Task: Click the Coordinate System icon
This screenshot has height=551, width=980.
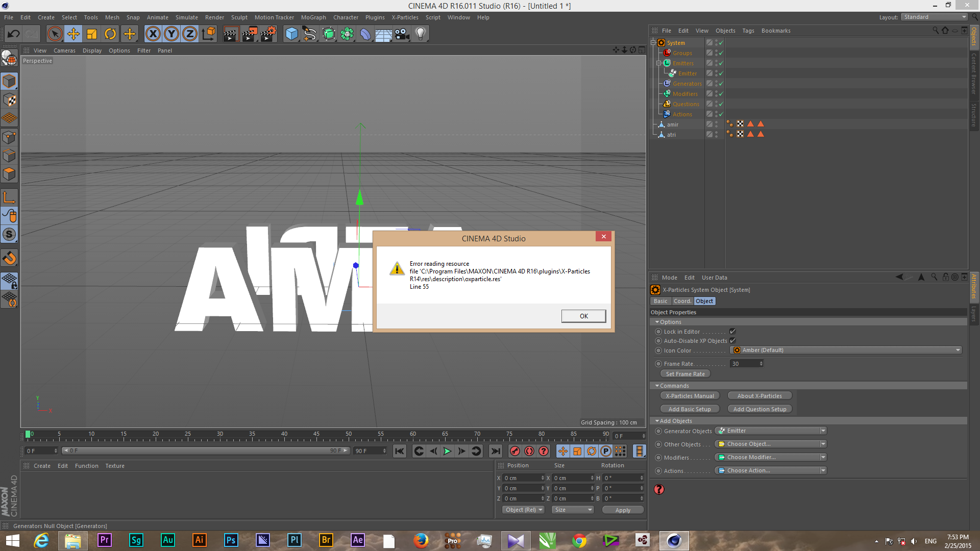Action: 209,34
